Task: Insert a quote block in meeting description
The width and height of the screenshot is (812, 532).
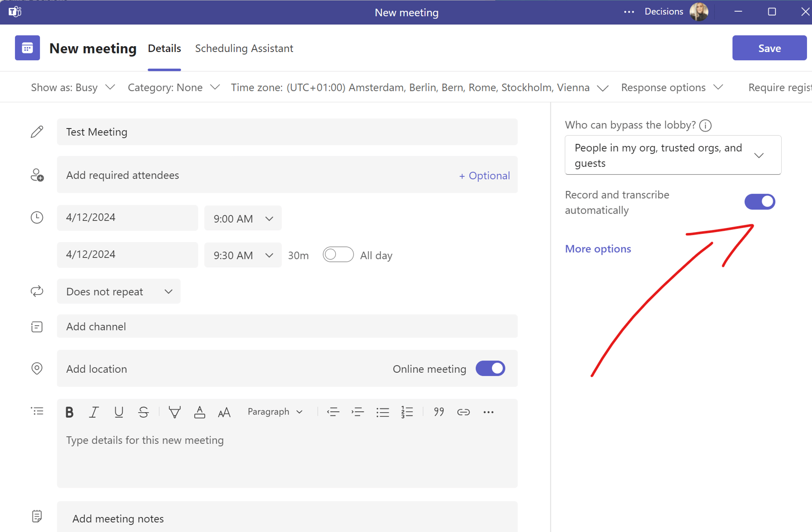Action: [x=438, y=412]
